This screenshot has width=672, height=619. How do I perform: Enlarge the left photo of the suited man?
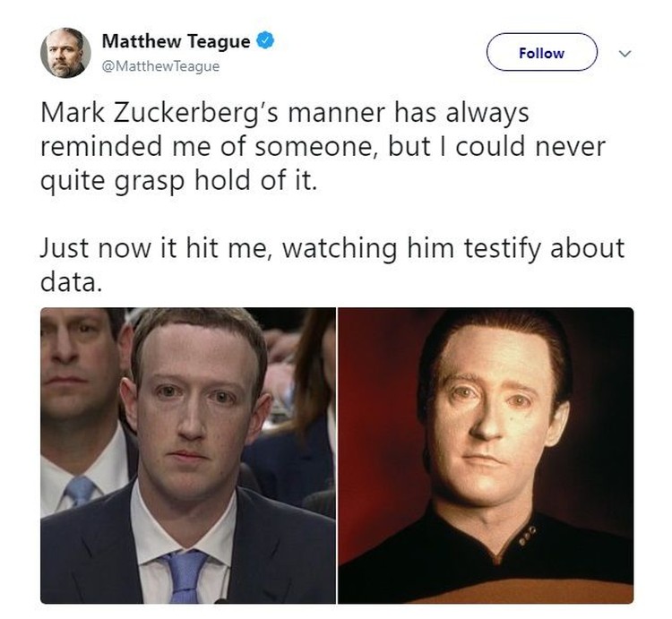188,455
